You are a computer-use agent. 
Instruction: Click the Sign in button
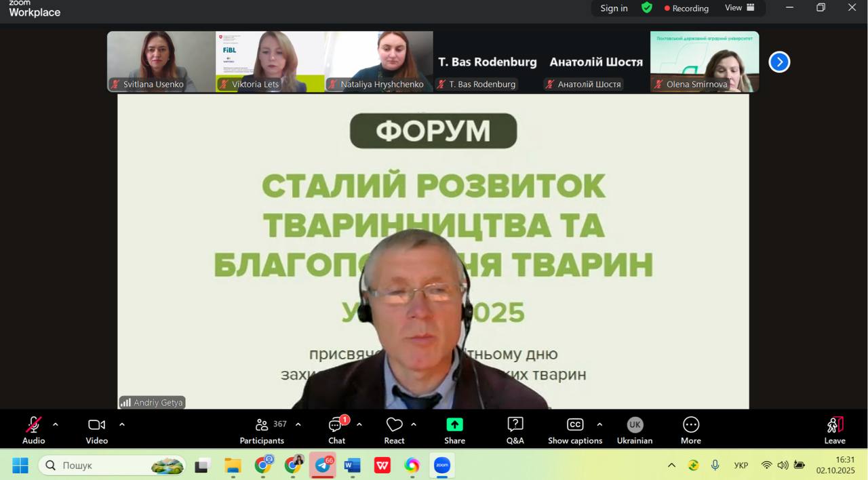pyautogui.click(x=614, y=8)
